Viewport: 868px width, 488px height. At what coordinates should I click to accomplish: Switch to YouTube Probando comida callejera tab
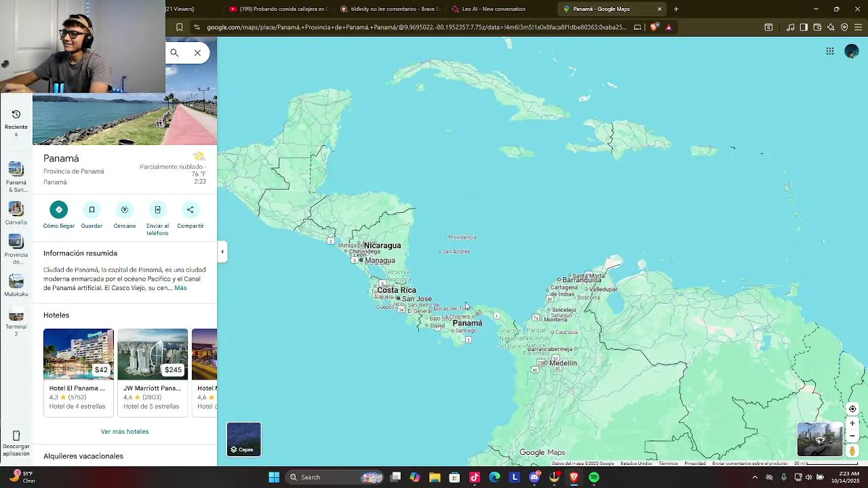pos(278,9)
